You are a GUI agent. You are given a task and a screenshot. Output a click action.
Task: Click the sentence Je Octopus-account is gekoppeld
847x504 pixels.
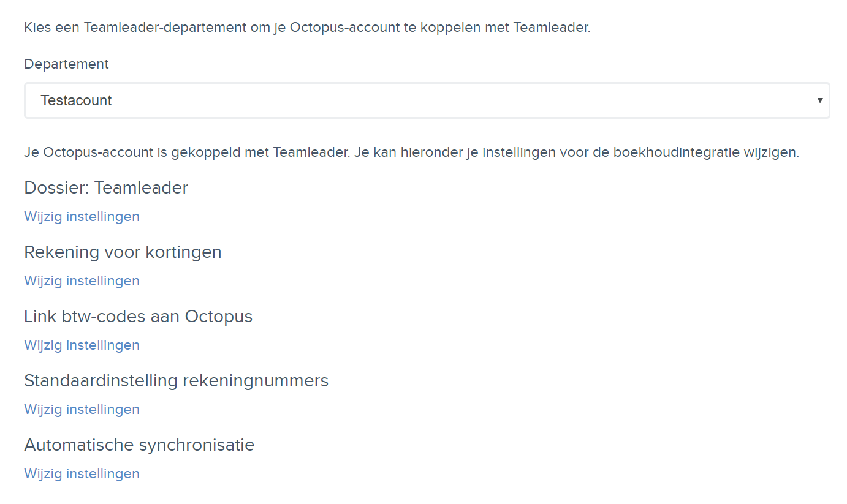click(x=411, y=152)
